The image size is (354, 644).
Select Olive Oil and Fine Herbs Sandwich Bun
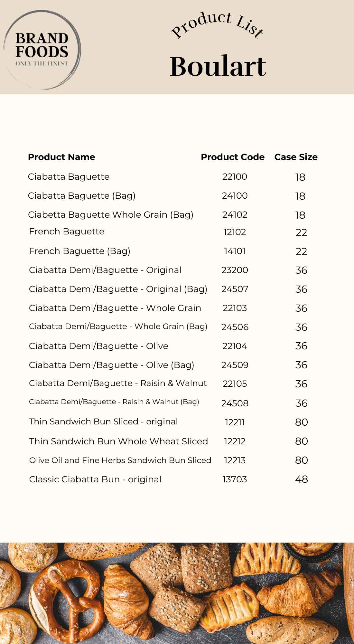(120, 460)
